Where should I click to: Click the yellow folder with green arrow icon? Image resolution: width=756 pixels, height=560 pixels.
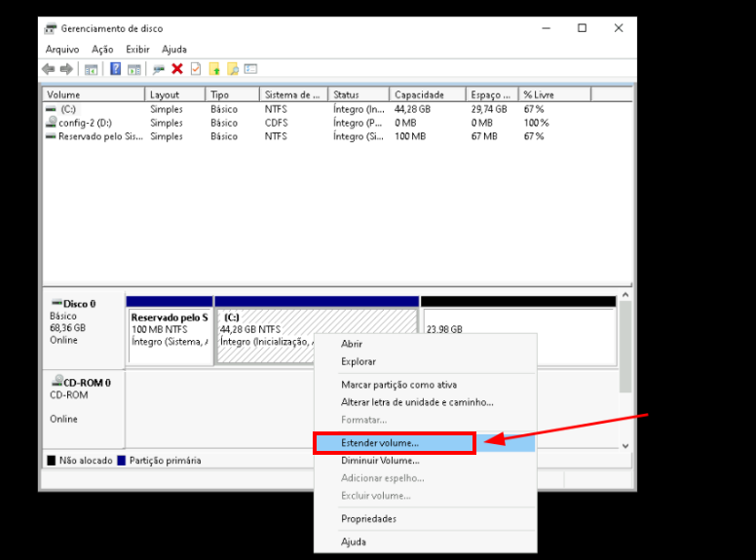pyautogui.click(x=214, y=69)
